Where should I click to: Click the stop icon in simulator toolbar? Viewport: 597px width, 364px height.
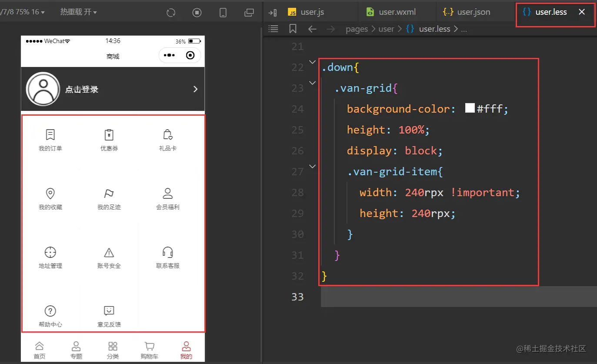[x=197, y=13]
